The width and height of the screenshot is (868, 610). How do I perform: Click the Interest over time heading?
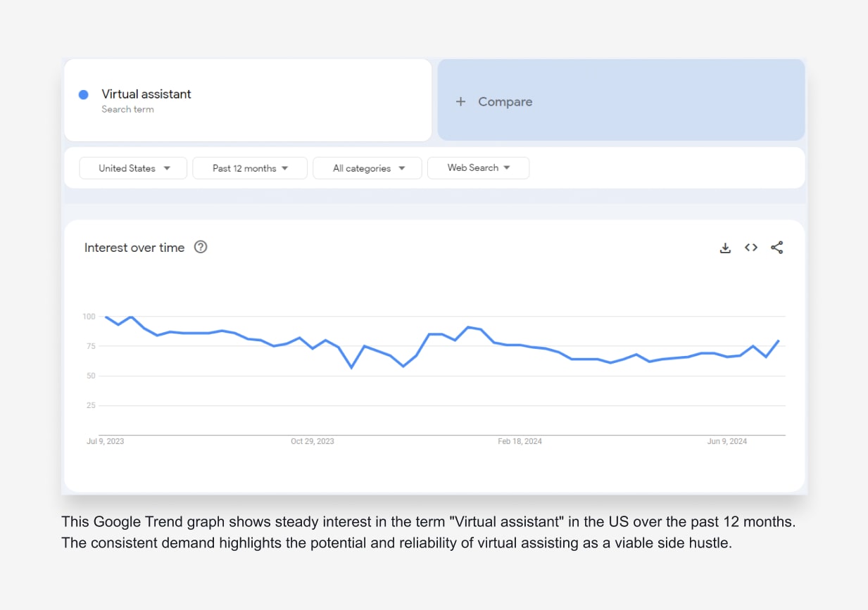pyautogui.click(x=134, y=248)
